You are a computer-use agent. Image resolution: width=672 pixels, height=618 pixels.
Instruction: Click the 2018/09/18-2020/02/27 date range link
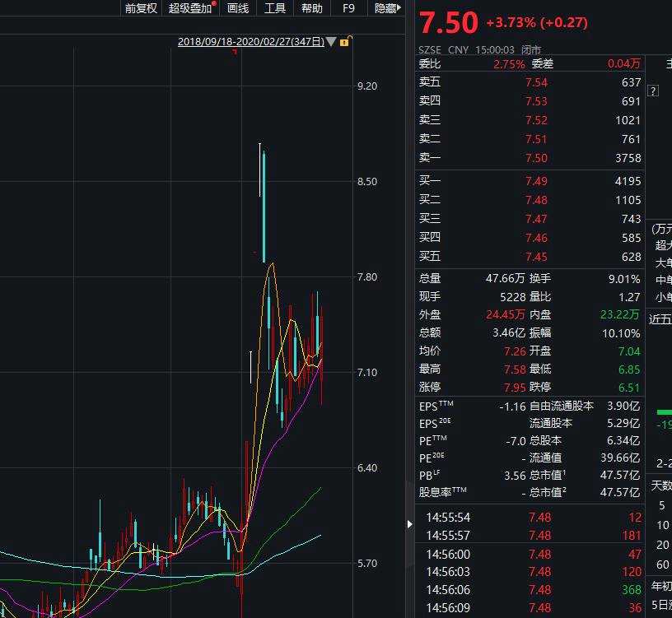250,42
